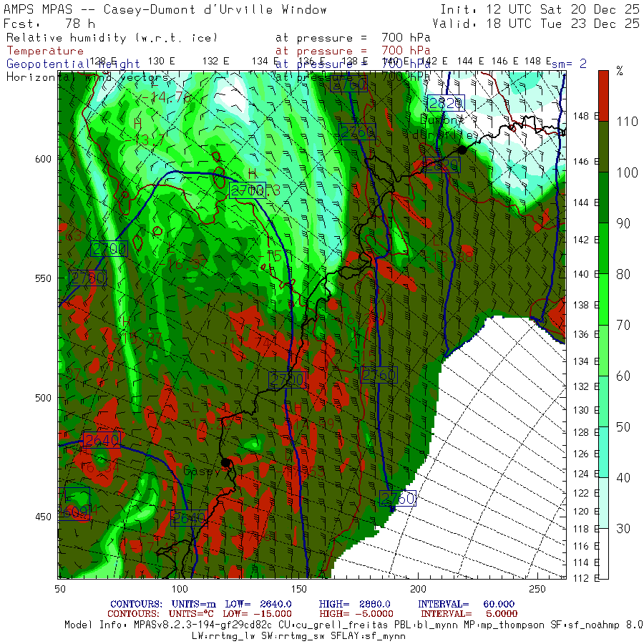
Task: Pick the light green 60–70% colorbar segment
Action: click(x=603, y=351)
